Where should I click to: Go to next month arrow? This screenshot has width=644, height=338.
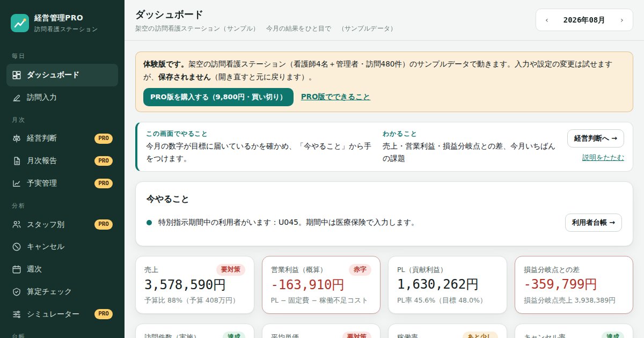[621, 20]
